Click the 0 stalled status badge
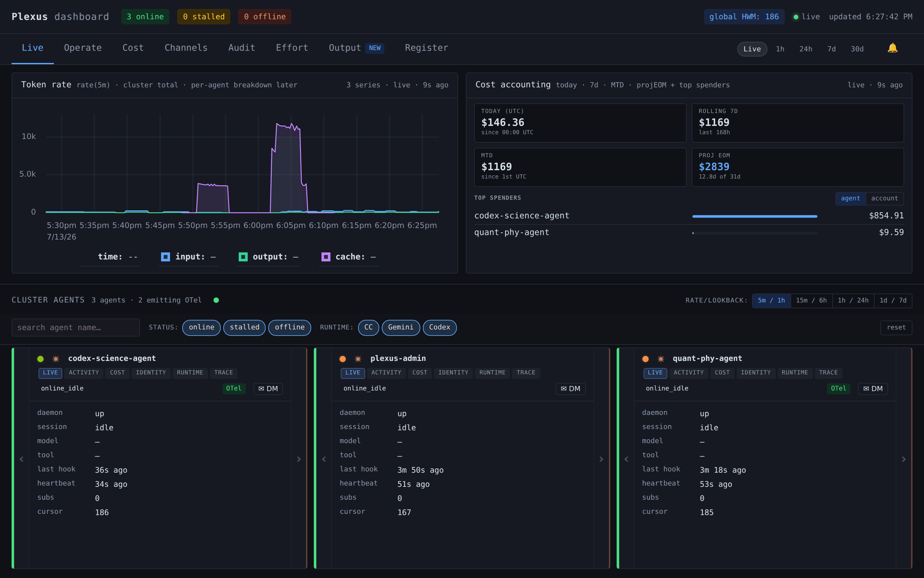The width and height of the screenshot is (924, 578). pos(203,17)
